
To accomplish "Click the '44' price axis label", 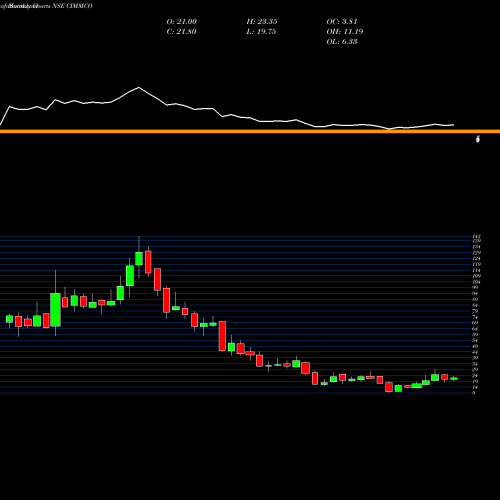I will [x=475, y=352].
